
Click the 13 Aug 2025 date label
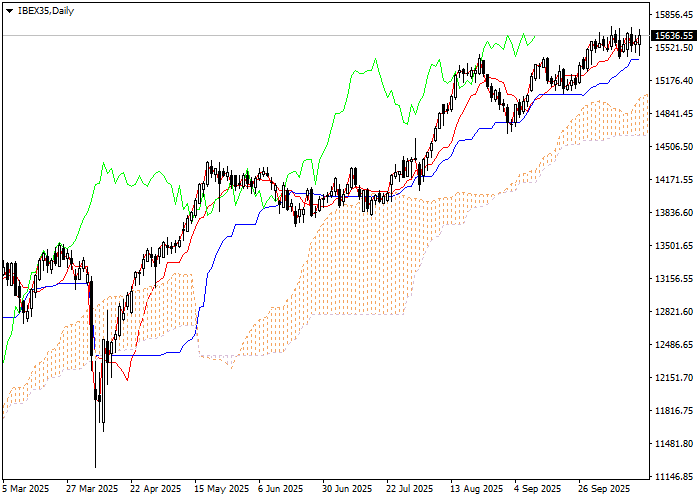[x=475, y=489]
